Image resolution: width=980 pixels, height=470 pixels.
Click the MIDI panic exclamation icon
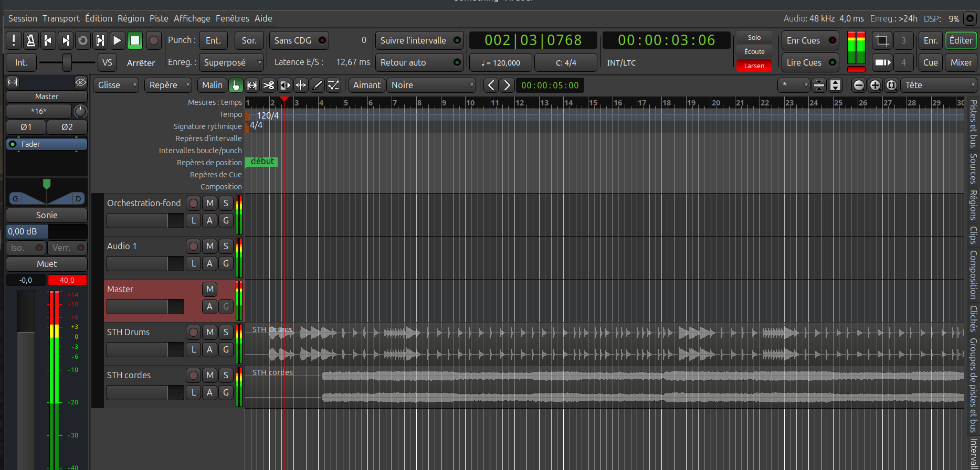click(x=14, y=40)
